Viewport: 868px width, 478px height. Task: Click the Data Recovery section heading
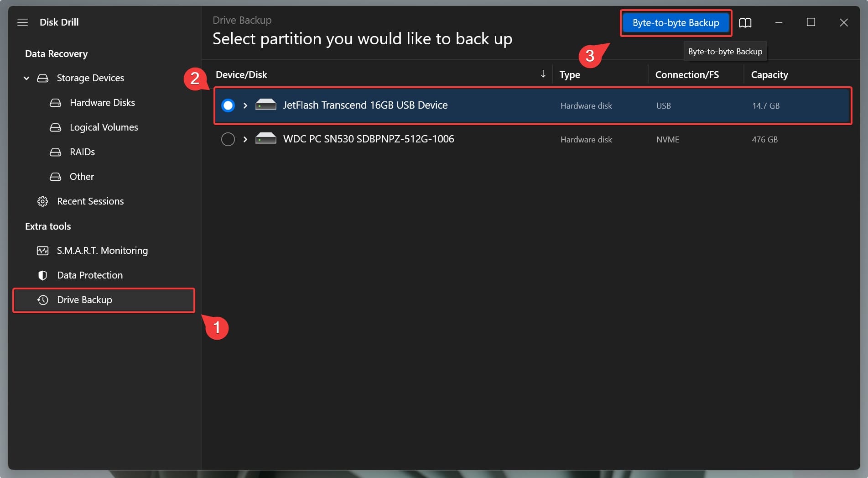56,54
